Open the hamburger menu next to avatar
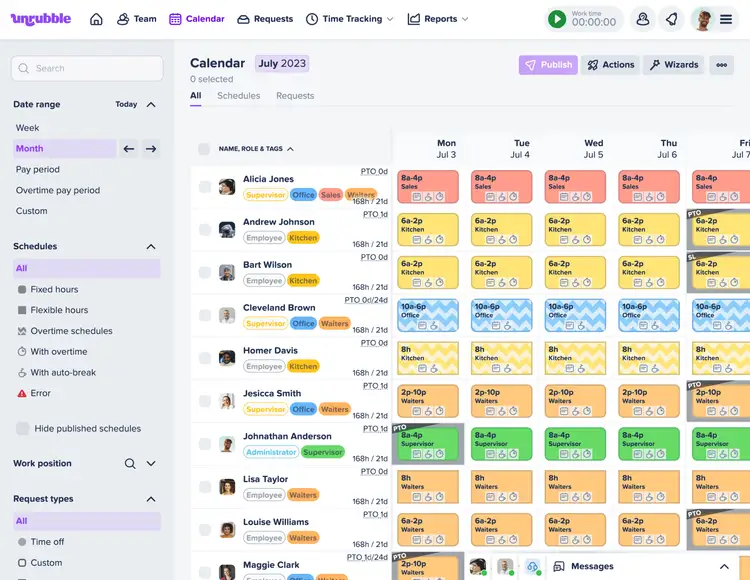750x580 pixels. pos(726,19)
